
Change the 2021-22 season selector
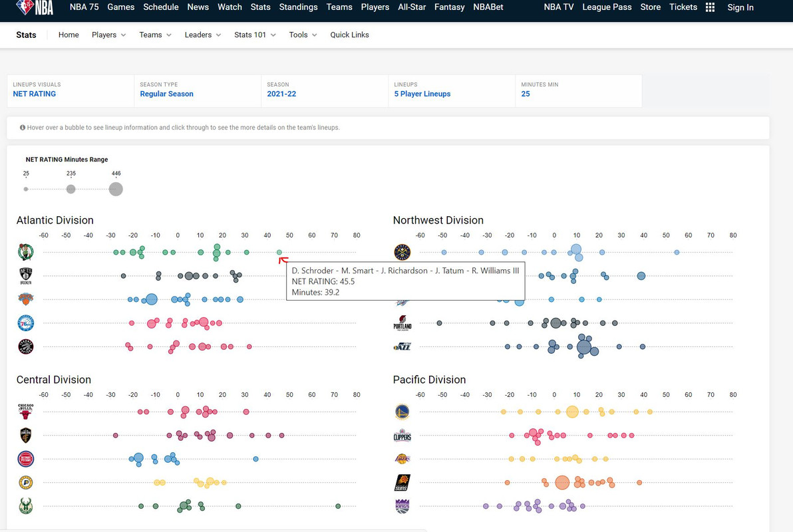(x=325, y=90)
